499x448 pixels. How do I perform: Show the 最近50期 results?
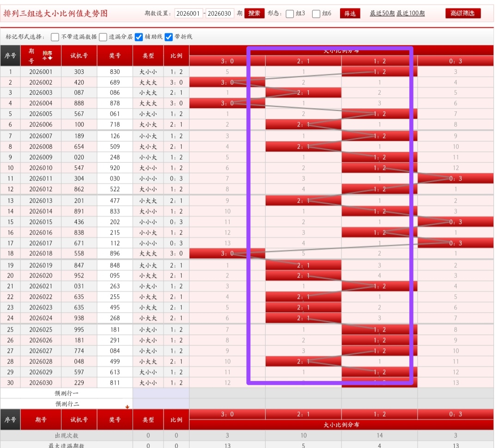tap(382, 13)
